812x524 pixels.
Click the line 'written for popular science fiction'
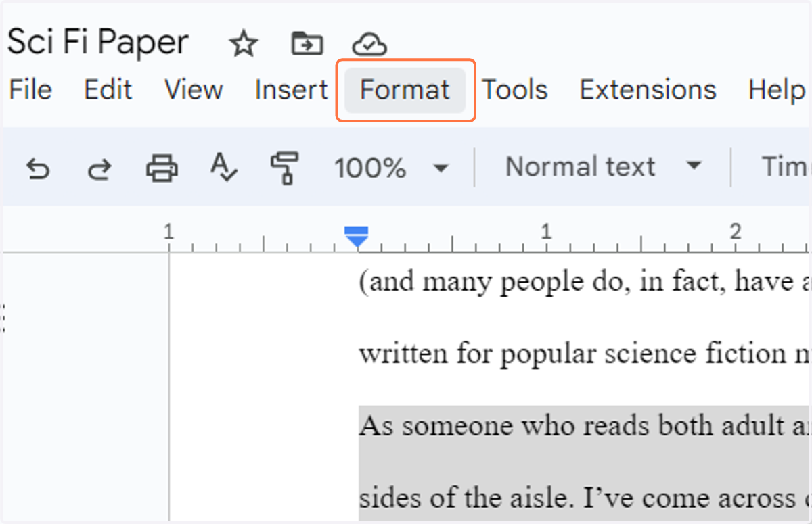585,354
